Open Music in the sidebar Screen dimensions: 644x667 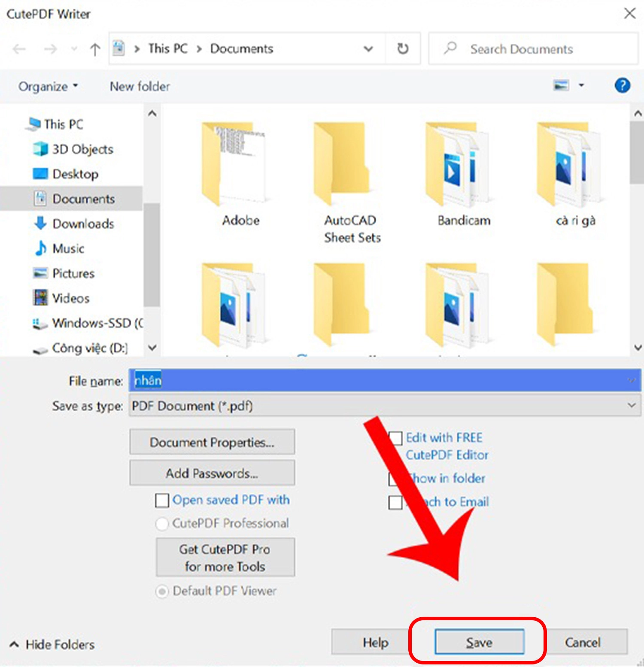(59, 248)
